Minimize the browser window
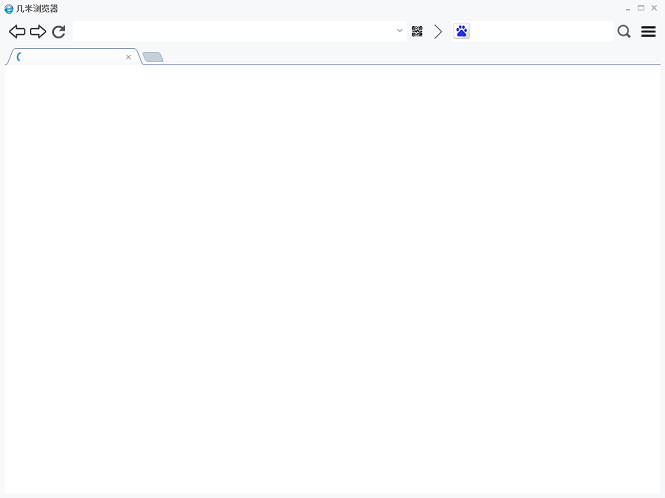665x498 pixels. [x=628, y=8]
